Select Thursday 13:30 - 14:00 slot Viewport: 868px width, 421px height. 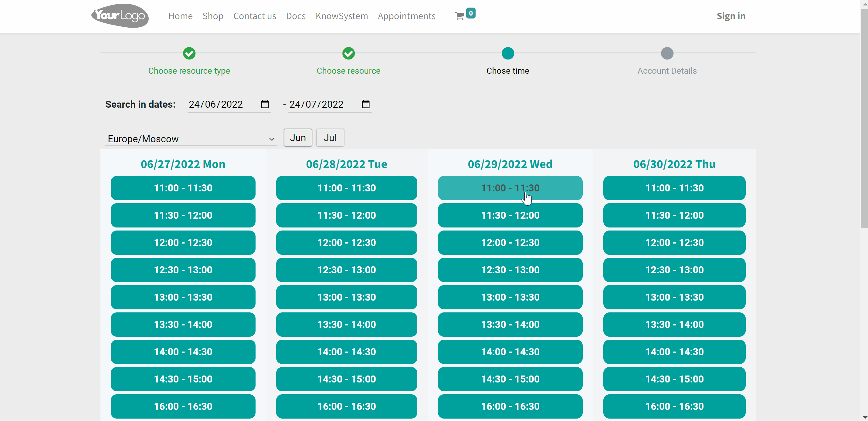pos(674,324)
